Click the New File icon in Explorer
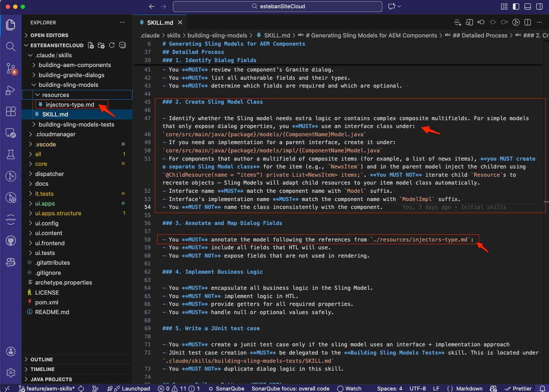This screenshot has height=392, width=549. (x=91, y=45)
